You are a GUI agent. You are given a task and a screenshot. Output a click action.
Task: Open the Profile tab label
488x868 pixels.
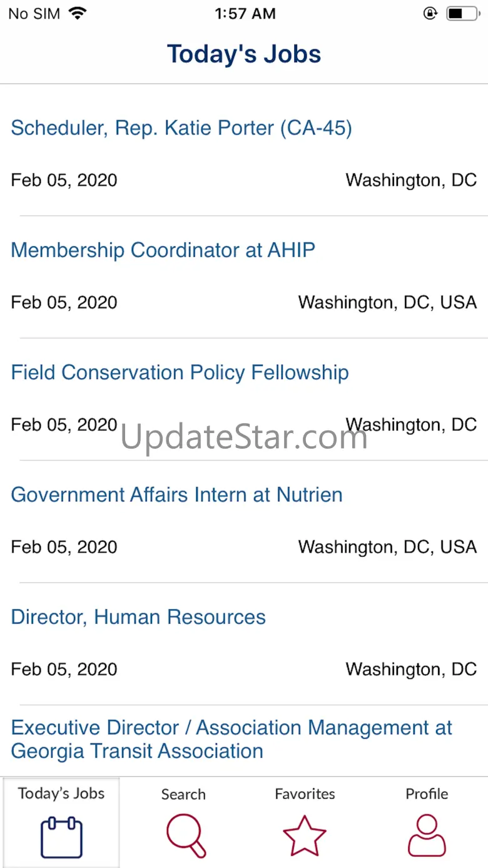tap(427, 794)
